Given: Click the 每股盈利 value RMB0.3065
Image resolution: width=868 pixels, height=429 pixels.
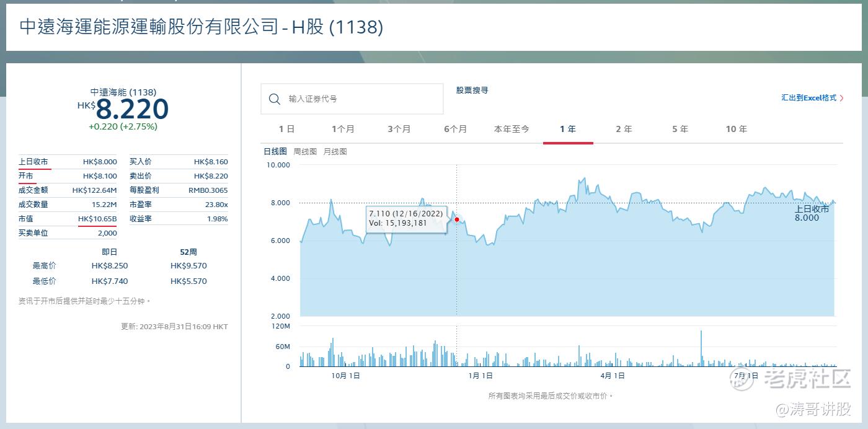Looking at the screenshot, I should (x=208, y=190).
